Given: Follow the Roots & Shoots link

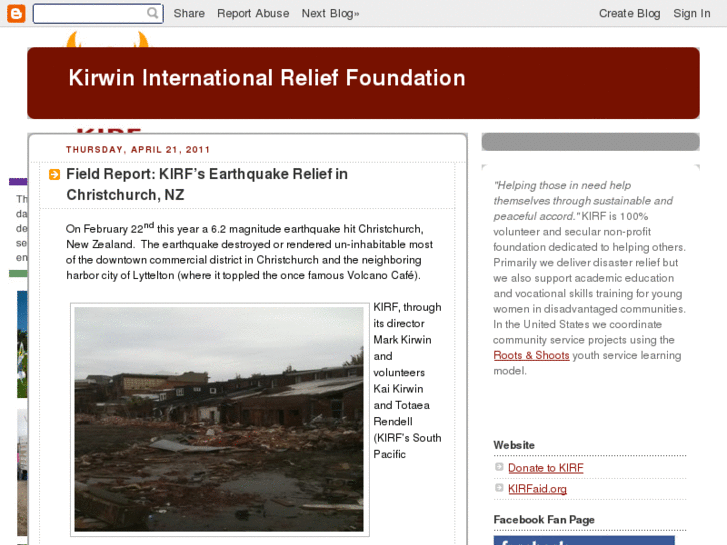Looking at the screenshot, I should 531,355.
